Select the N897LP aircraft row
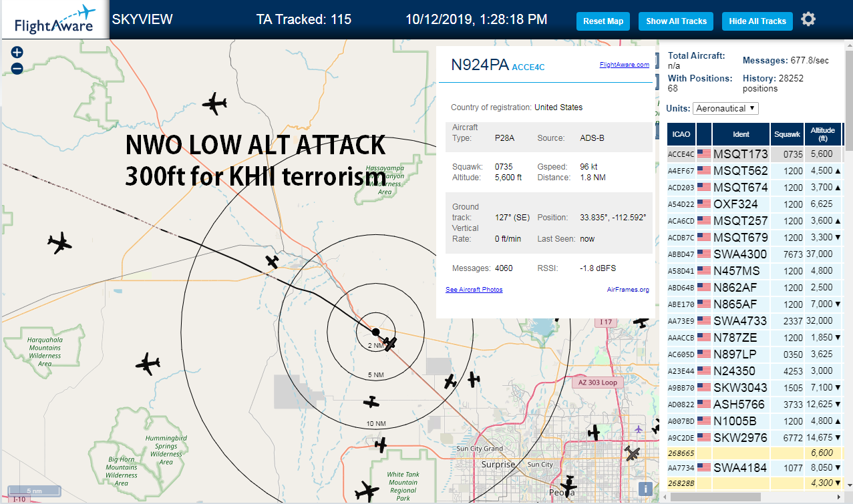 coord(755,354)
